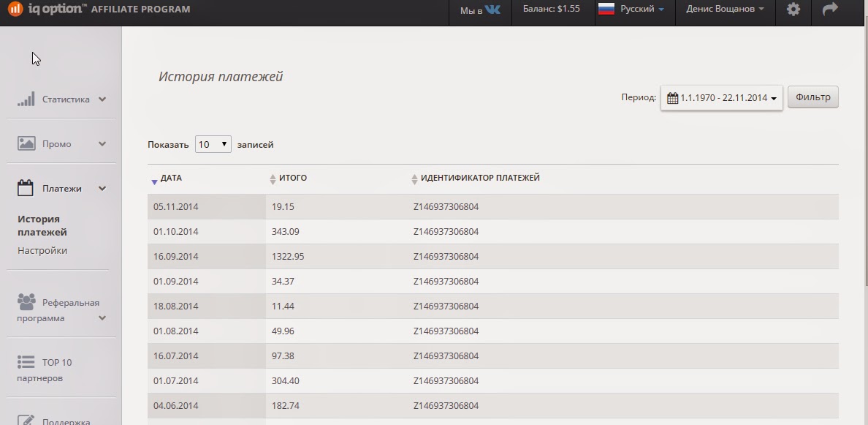868x425 pixels.
Task: Open Платежи sidebar section
Action: (62, 189)
